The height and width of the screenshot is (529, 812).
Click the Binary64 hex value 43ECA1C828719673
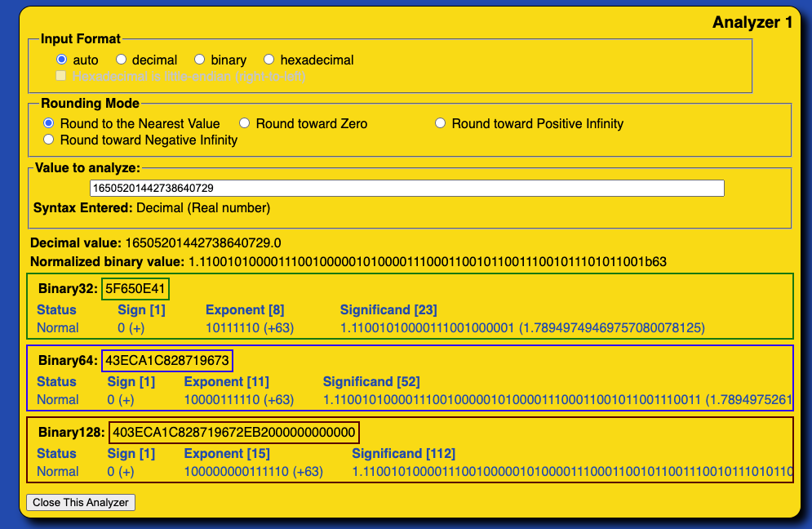click(x=167, y=360)
